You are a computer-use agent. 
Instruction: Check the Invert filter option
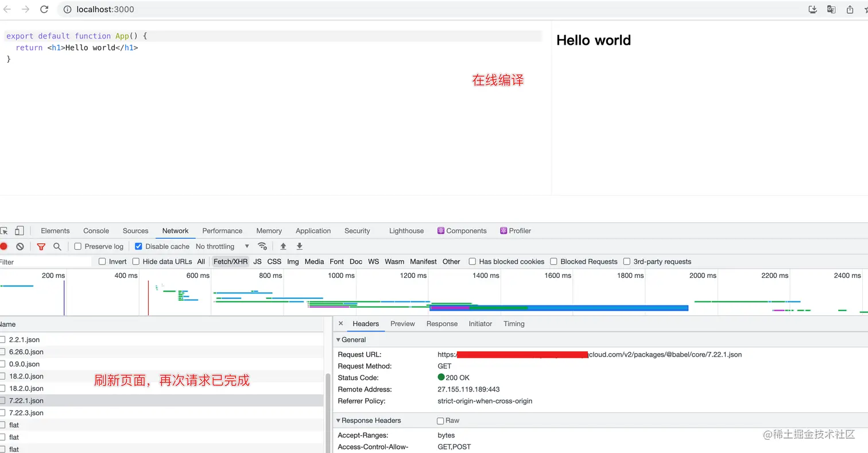102,261
